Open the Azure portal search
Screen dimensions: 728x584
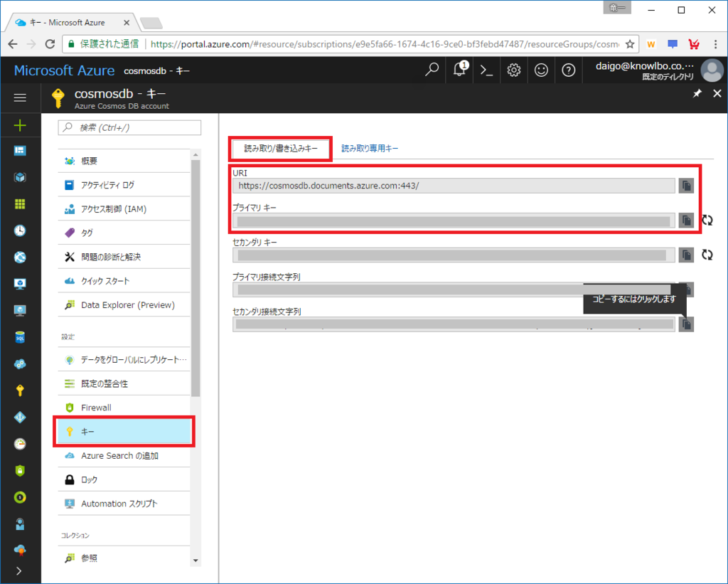tap(432, 70)
